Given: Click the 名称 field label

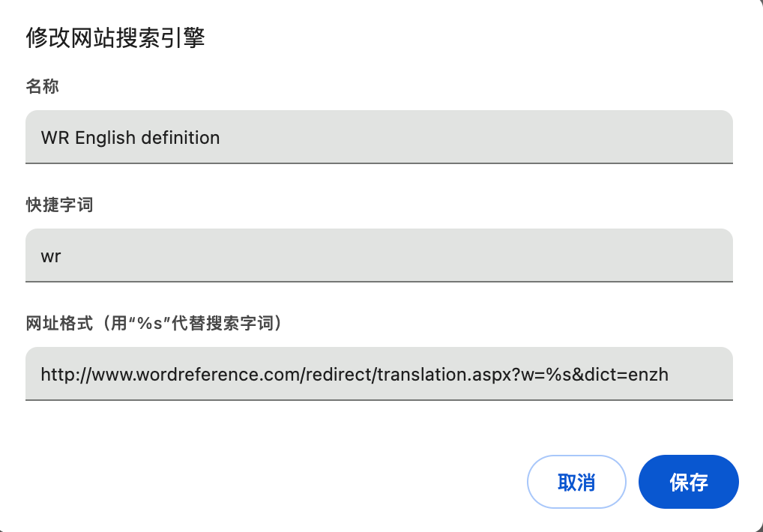Looking at the screenshot, I should [42, 87].
